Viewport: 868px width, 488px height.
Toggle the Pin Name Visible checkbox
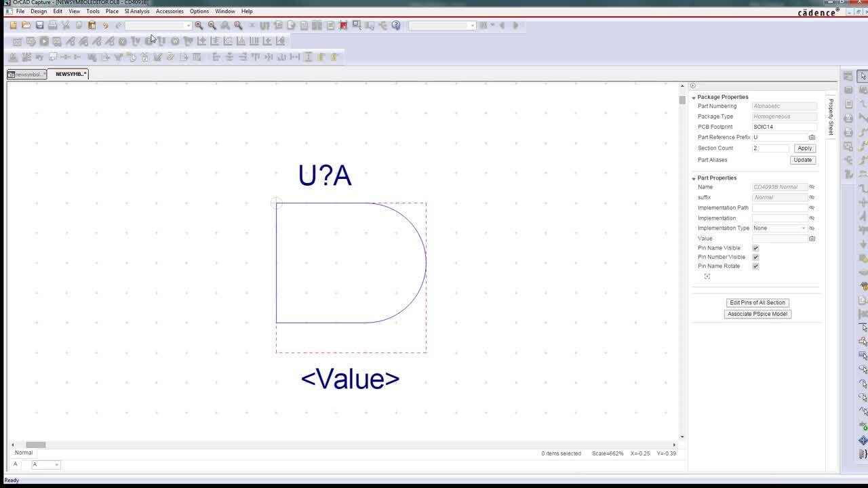(755, 248)
